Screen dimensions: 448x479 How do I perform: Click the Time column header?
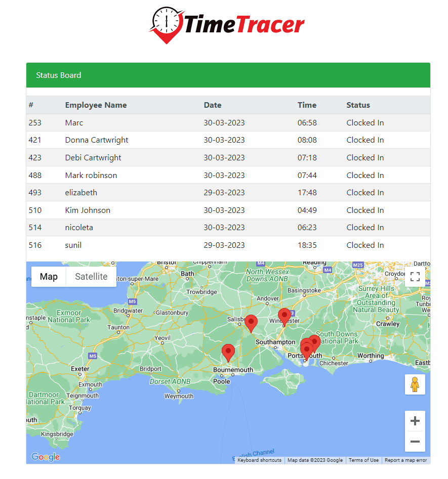coord(307,105)
